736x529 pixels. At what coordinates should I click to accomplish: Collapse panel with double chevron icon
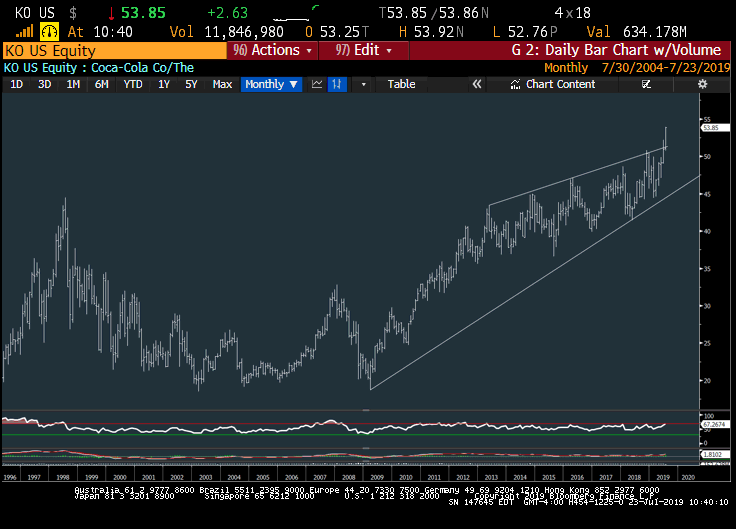[476, 84]
